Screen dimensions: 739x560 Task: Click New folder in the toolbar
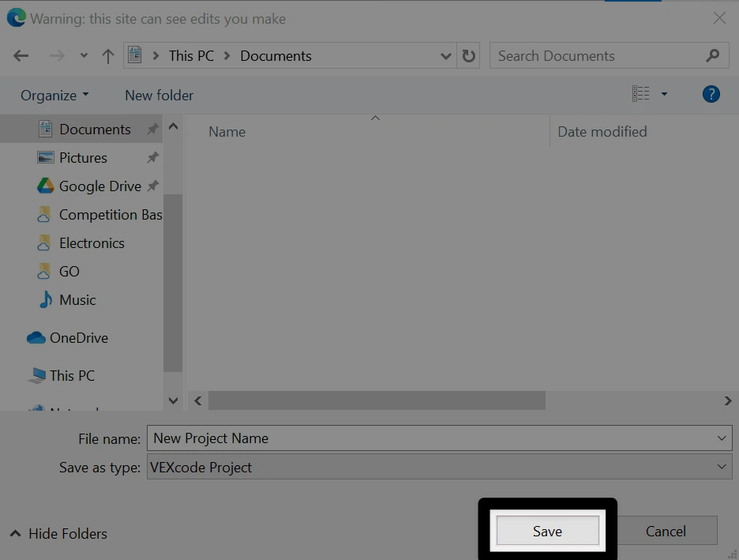(x=158, y=95)
